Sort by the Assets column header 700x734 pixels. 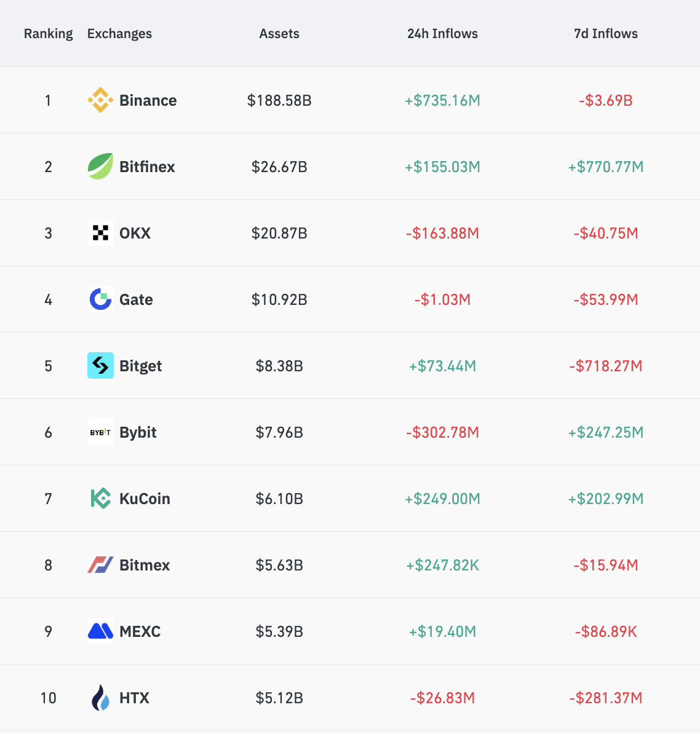[x=279, y=34]
